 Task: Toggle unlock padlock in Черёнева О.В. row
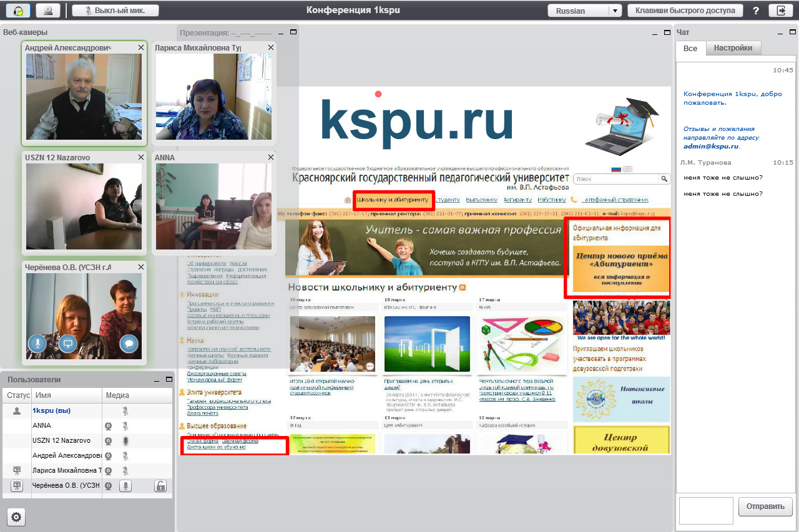[160, 486]
